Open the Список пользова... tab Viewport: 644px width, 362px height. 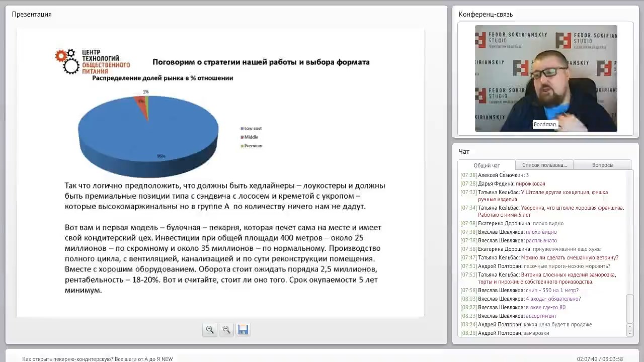coord(544,165)
